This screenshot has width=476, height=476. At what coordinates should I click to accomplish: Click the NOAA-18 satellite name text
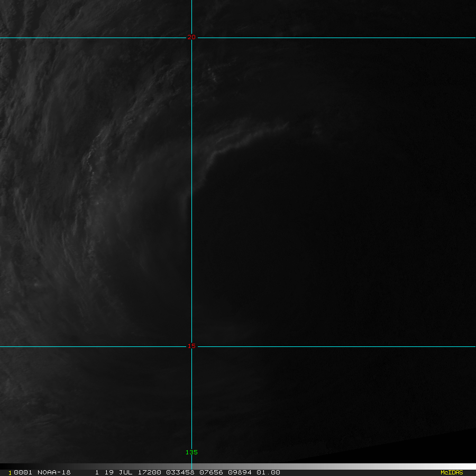(x=54, y=472)
